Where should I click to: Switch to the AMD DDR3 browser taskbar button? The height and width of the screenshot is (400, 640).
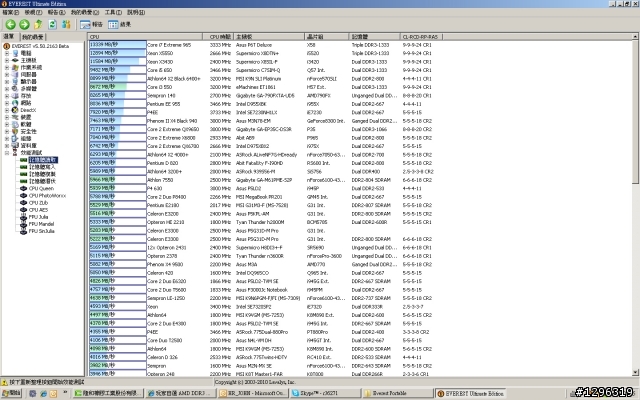pos(180,393)
